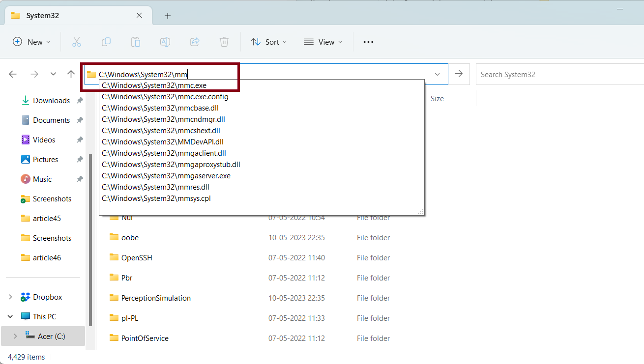Click the Delete icon in the toolbar
The width and height of the screenshot is (644, 364).
[x=224, y=42]
